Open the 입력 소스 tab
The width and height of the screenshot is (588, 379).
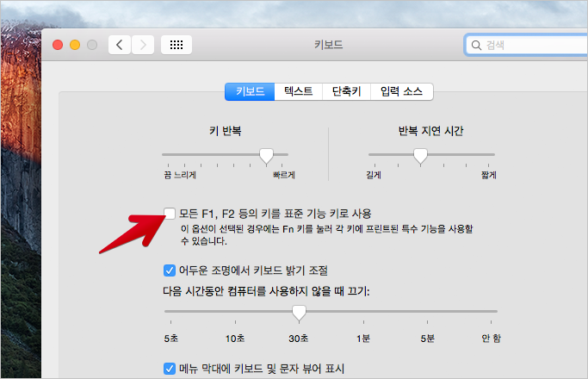click(x=402, y=91)
